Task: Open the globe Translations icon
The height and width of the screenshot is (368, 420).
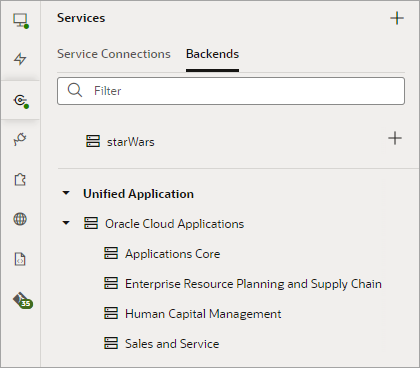Action: point(20,219)
